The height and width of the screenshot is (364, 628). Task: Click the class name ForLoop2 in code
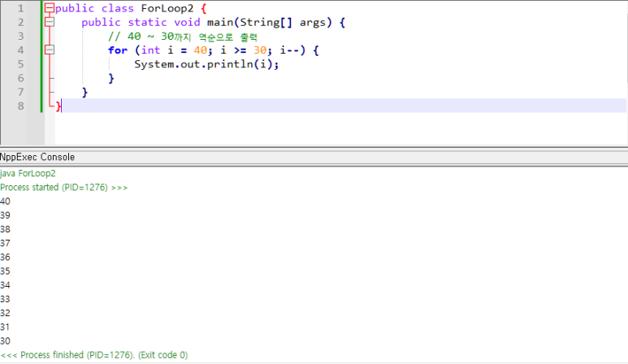click(x=167, y=8)
